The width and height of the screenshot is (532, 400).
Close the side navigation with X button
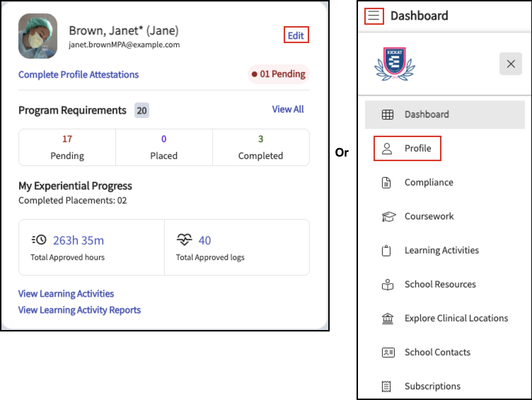[510, 64]
